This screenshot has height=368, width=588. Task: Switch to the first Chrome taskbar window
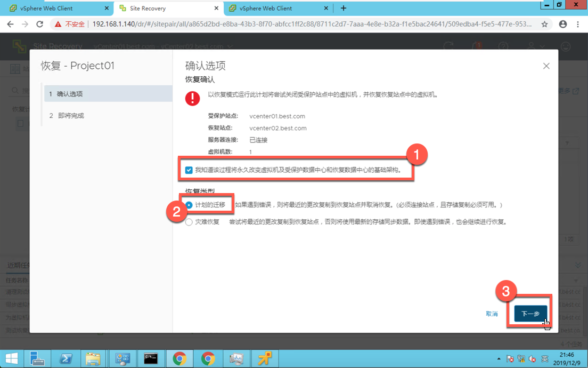[x=179, y=358]
